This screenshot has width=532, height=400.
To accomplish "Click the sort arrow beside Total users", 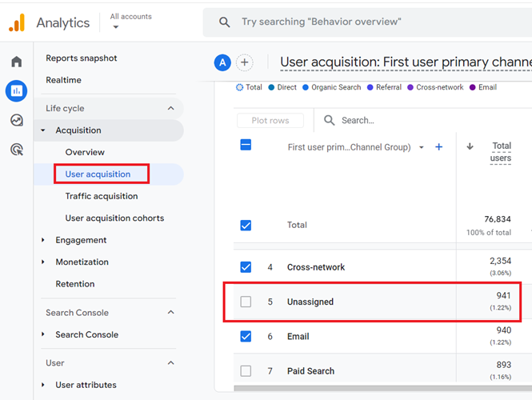I will click(x=470, y=146).
